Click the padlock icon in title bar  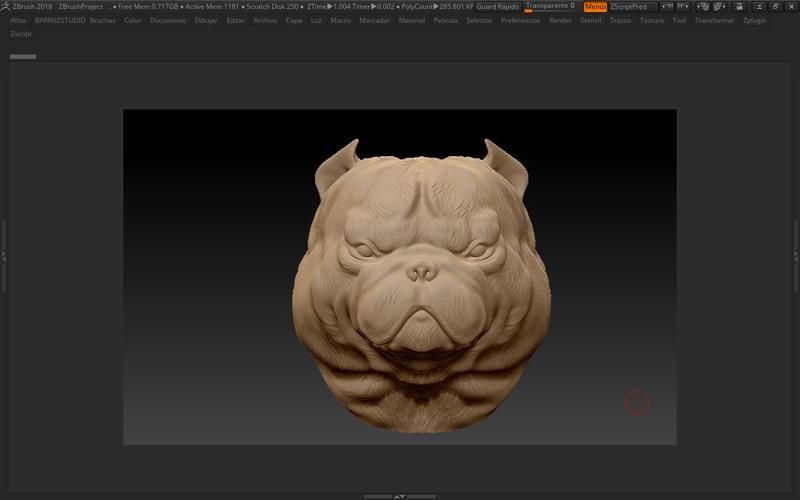[739, 7]
